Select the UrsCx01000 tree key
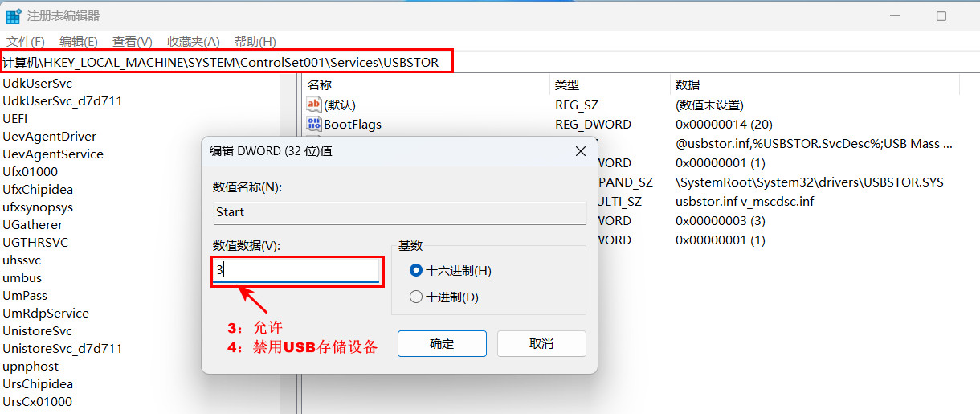The image size is (980, 414). (37, 401)
